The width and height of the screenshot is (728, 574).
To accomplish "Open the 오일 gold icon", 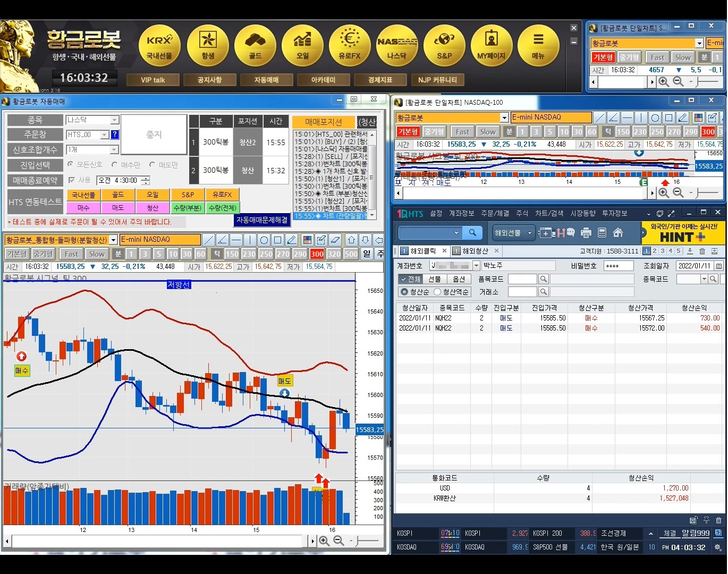I will 302,46.
